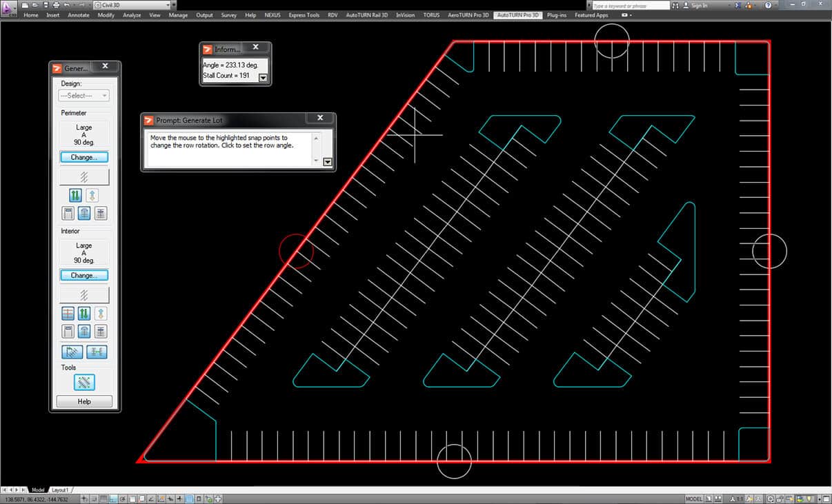Click Change... button under Perimeter
The image size is (832, 504).
84,157
